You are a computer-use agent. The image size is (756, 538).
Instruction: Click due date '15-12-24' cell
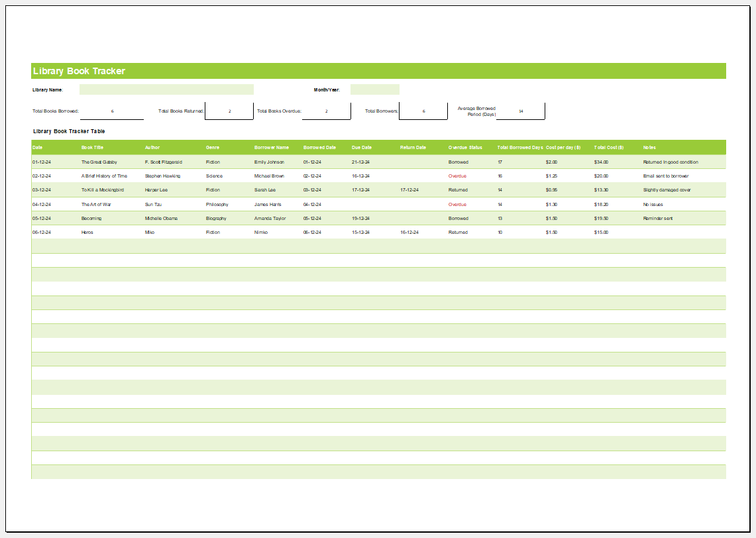tap(360, 233)
